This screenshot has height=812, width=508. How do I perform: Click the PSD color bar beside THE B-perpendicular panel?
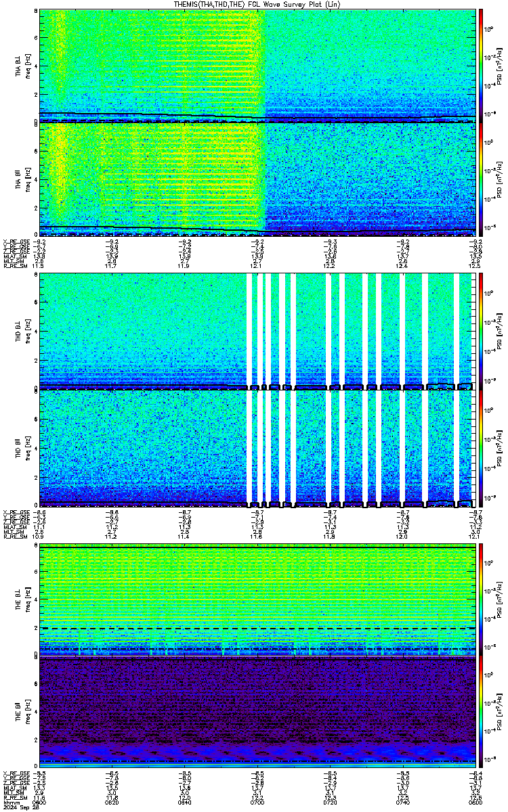481,600
